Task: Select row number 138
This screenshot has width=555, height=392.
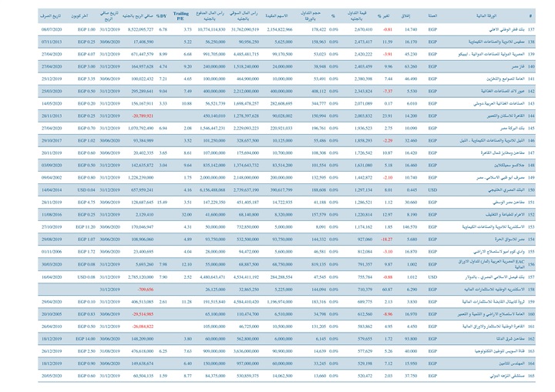Action: pyautogui.click(x=531, y=42)
